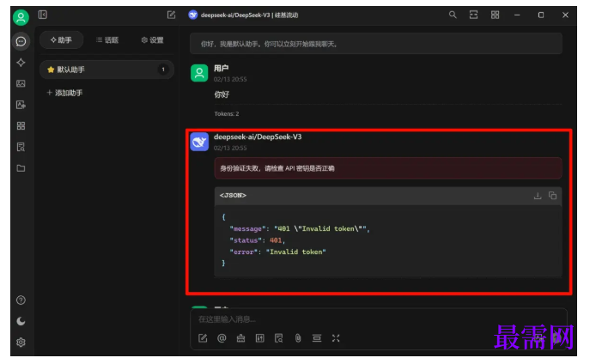The width and height of the screenshot is (590, 364).
Task: Open the user avatar profile
Action: 21,17
